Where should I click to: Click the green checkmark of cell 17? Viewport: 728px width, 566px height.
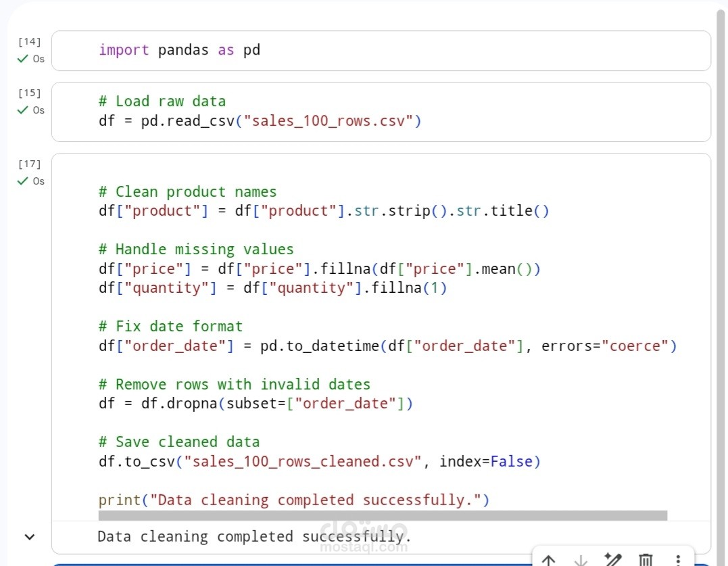[x=23, y=181]
